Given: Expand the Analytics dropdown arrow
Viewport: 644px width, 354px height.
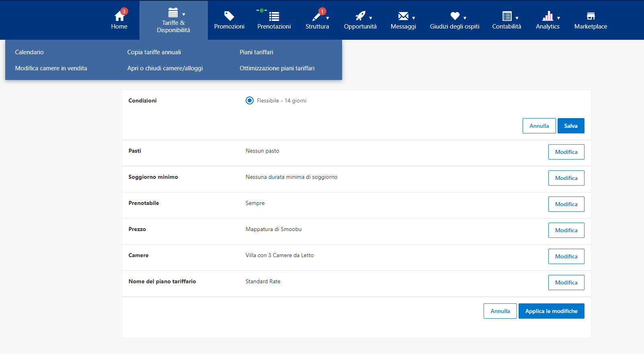Looking at the screenshot, I should (x=558, y=18).
